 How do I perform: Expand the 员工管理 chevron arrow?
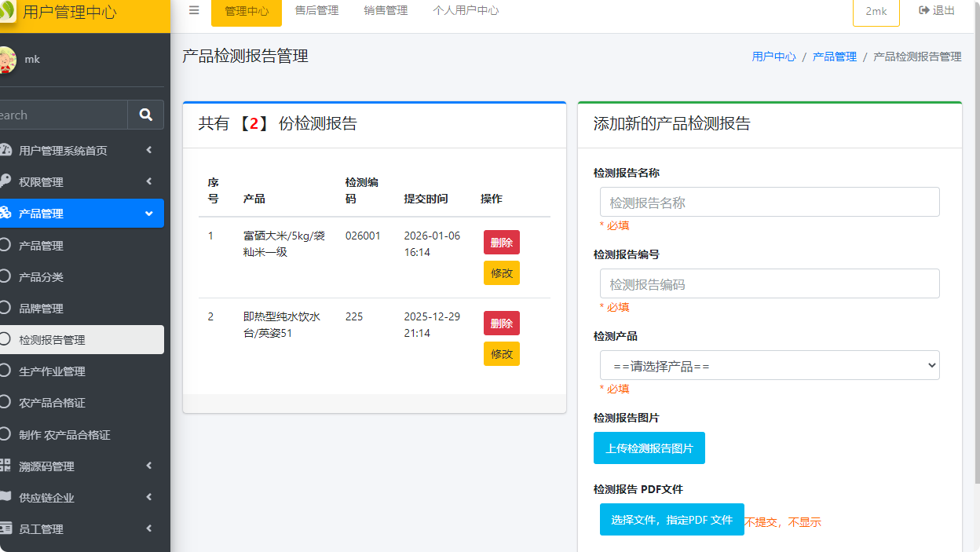tap(148, 528)
